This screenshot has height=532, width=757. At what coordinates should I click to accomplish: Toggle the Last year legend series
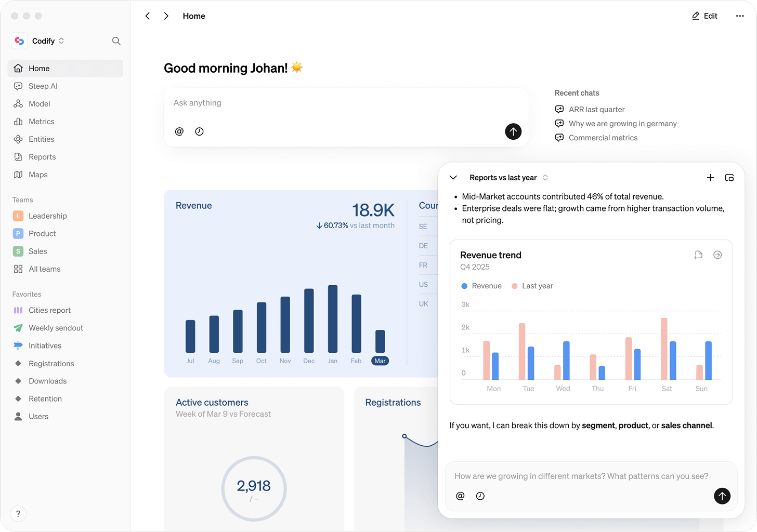point(532,286)
